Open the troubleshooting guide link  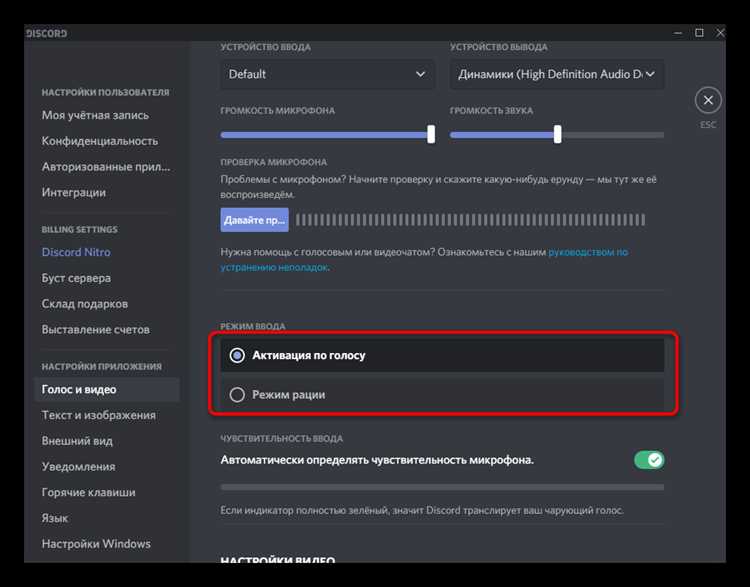pyautogui.click(x=588, y=252)
